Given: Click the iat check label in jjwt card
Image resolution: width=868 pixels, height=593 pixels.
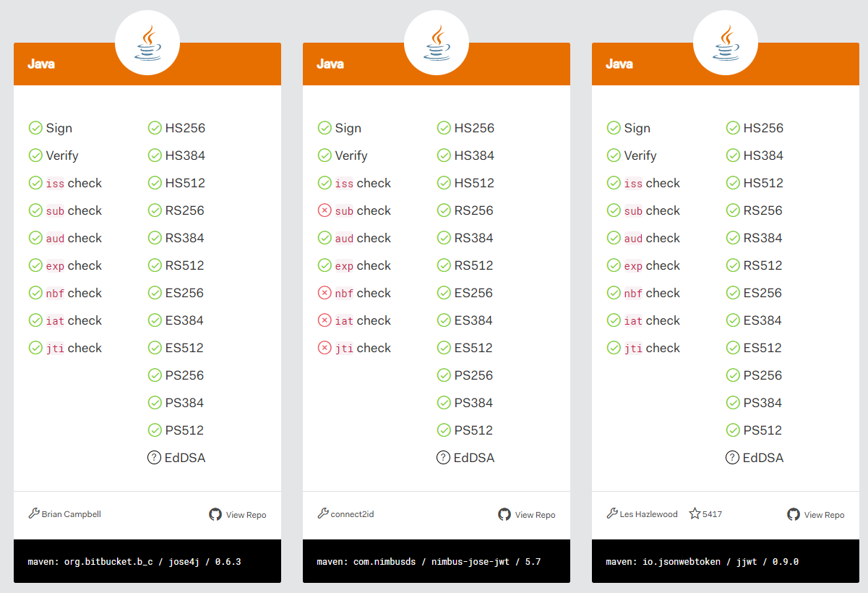Looking at the screenshot, I should pyautogui.click(x=652, y=320).
